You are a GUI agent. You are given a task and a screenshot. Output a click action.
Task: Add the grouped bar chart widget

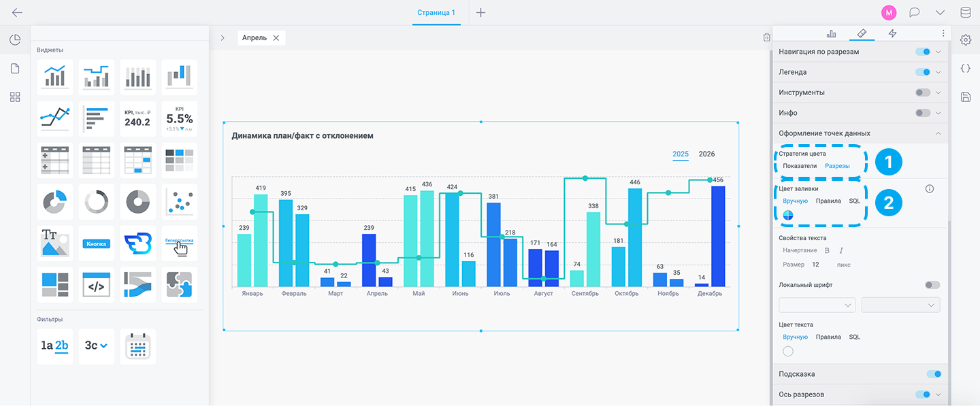138,77
